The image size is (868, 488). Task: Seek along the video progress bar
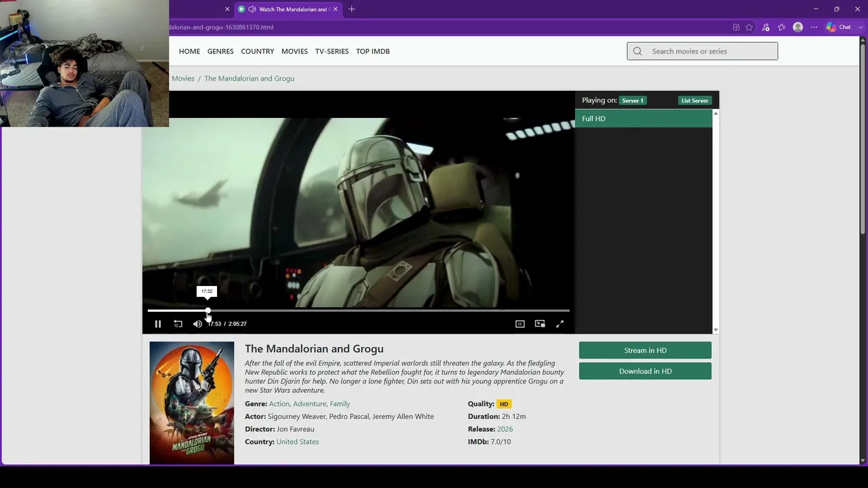359,310
